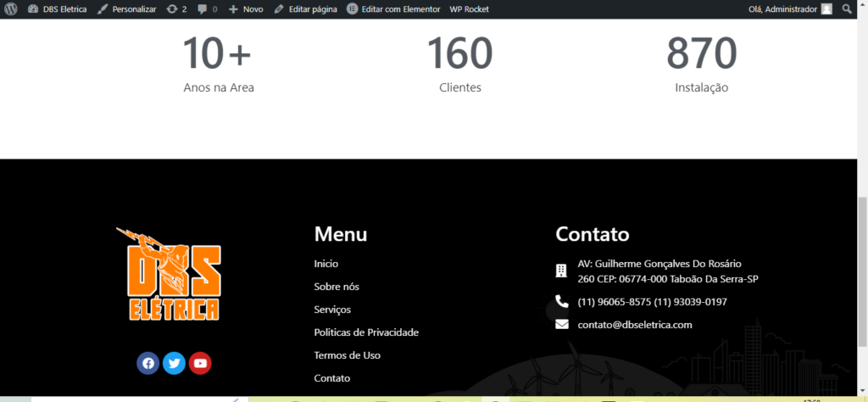Image resolution: width=868 pixels, height=402 pixels.
Task: Click the DBS Elétrica footer logo
Action: tap(169, 274)
